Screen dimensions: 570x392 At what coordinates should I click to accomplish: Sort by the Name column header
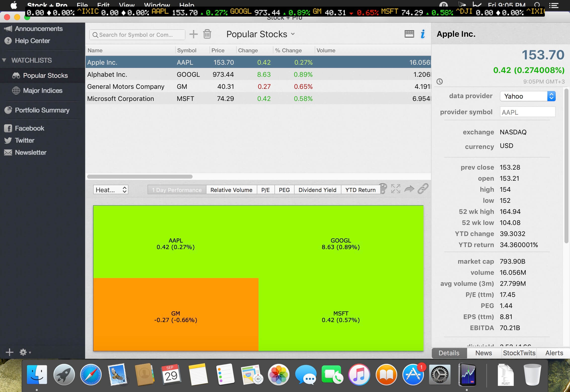[x=130, y=50]
